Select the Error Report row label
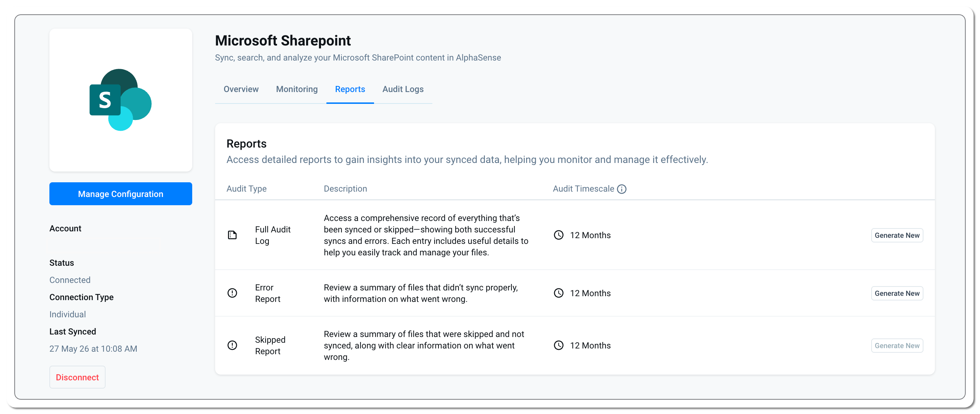The height and width of the screenshot is (414, 980). tap(268, 293)
